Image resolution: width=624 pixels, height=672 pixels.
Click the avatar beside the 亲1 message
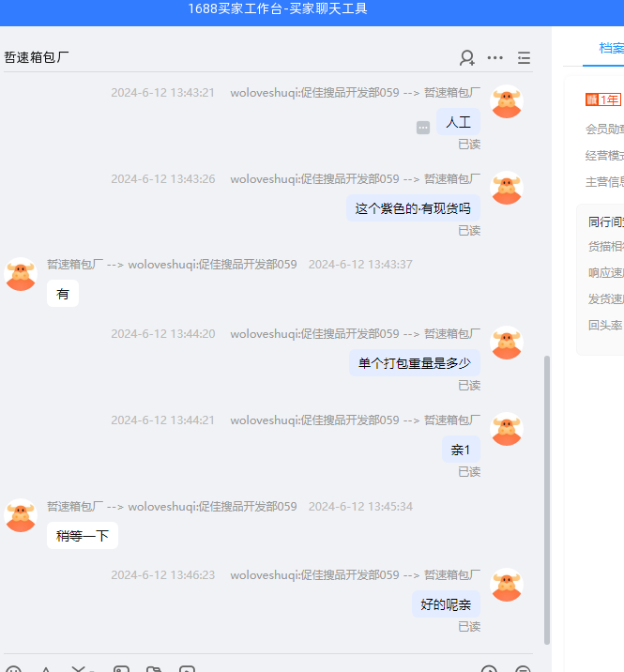(x=507, y=429)
